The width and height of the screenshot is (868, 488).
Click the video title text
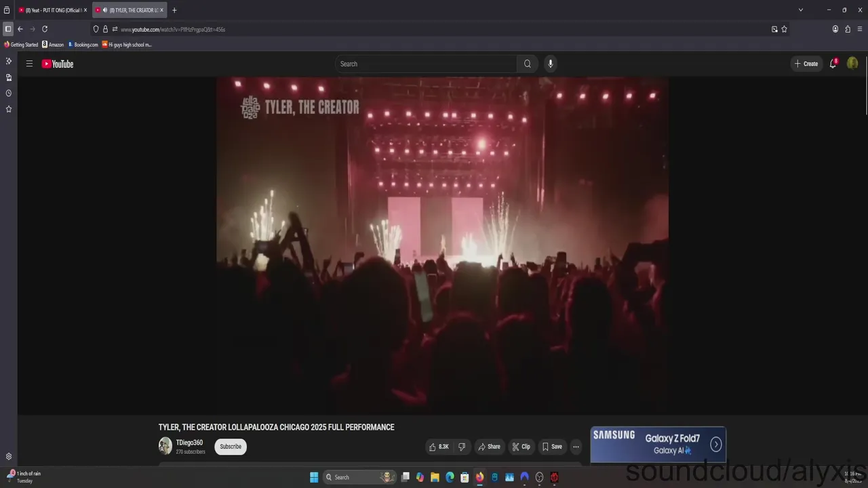[276, 427]
